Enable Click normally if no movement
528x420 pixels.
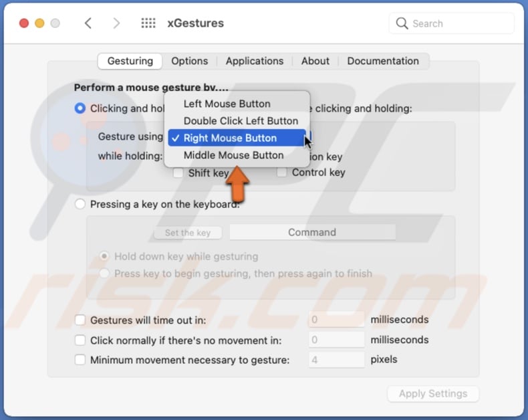tap(80, 340)
